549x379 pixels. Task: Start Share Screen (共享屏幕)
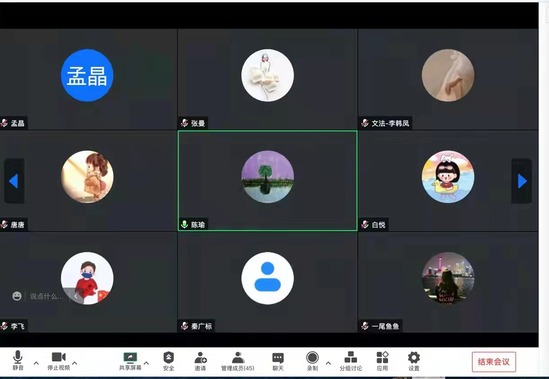point(130,361)
